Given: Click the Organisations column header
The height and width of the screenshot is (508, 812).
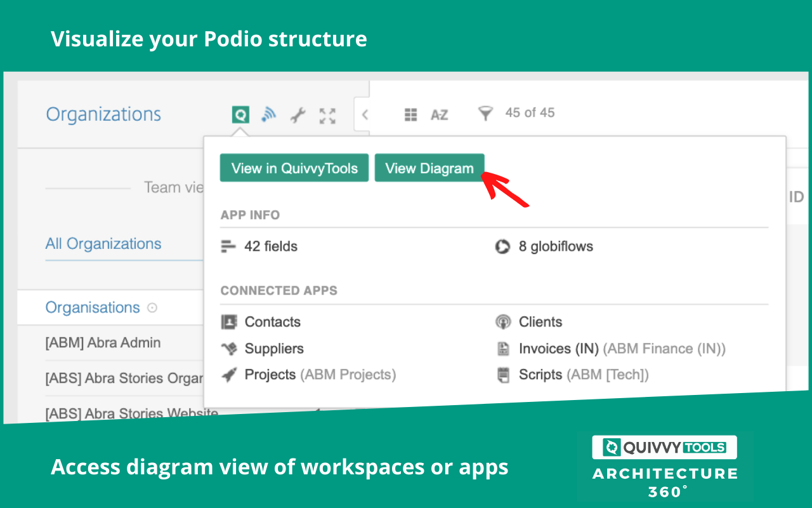Looking at the screenshot, I should pos(93,307).
